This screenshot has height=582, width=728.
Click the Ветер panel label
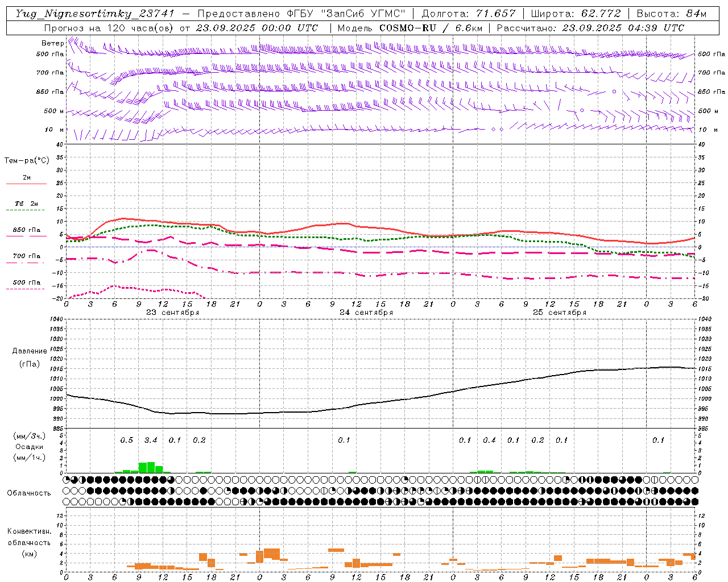(53, 43)
